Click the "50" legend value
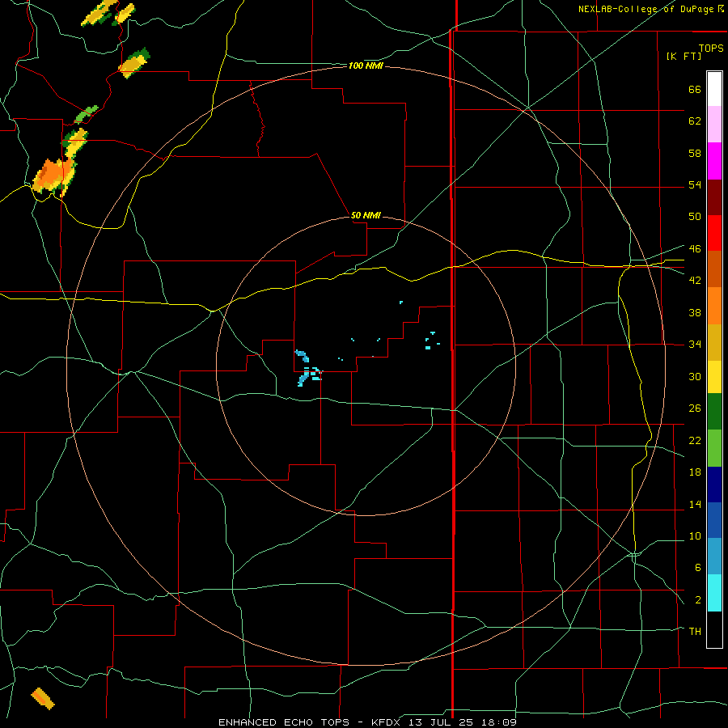728x728 pixels. coord(695,216)
